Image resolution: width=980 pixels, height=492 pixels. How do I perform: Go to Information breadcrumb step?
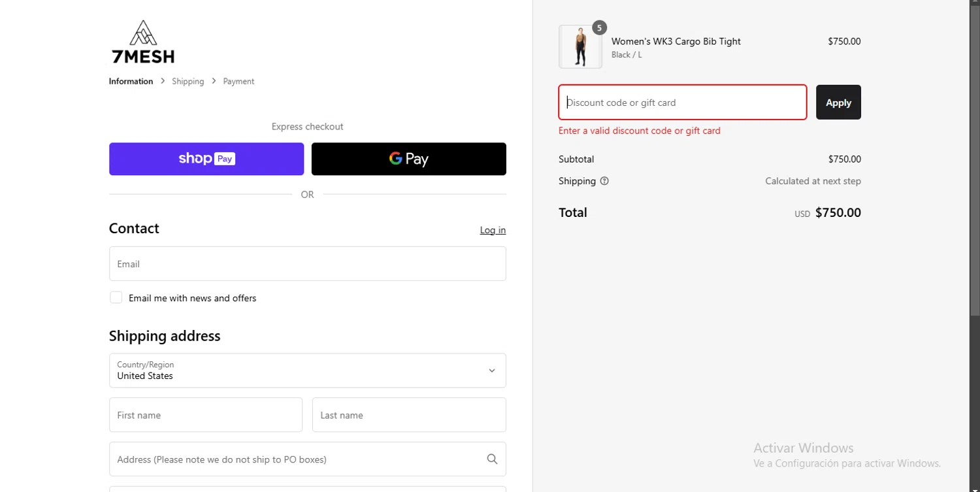pos(131,82)
